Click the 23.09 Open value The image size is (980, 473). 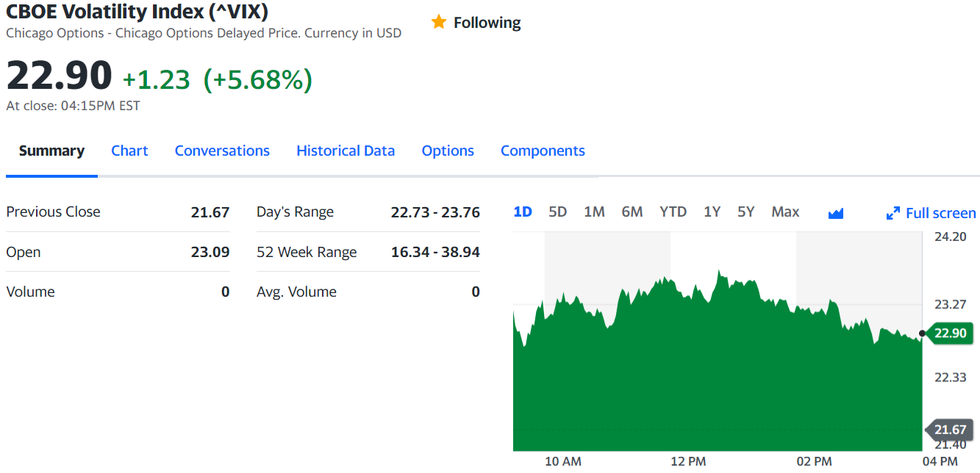pos(210,252)
